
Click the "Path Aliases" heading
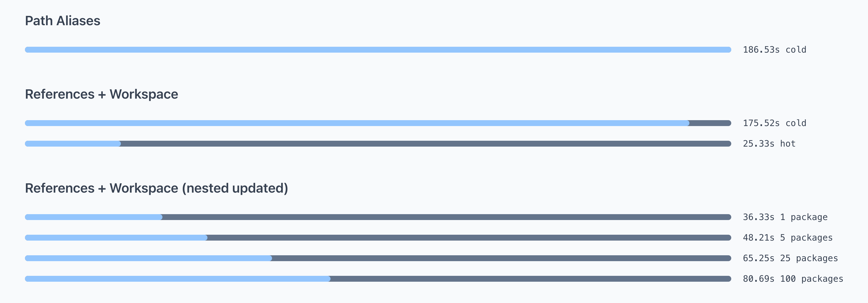coord(63,21)
